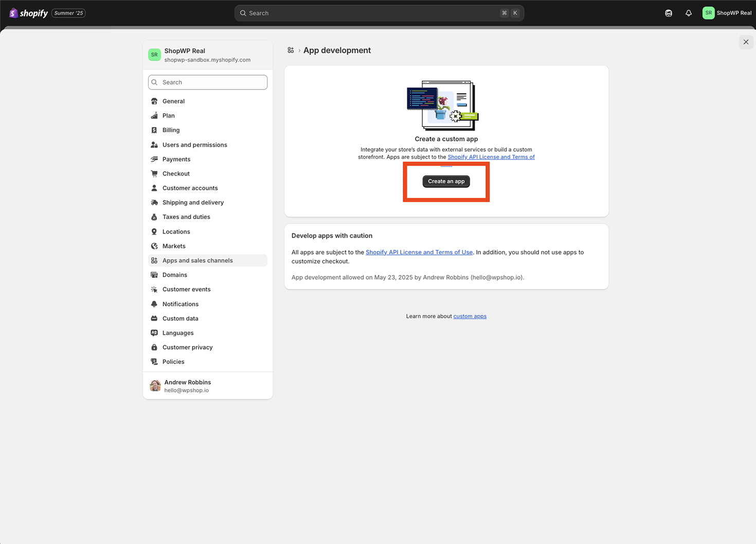Click Develop apps with caution heading

tap(332, 235)
